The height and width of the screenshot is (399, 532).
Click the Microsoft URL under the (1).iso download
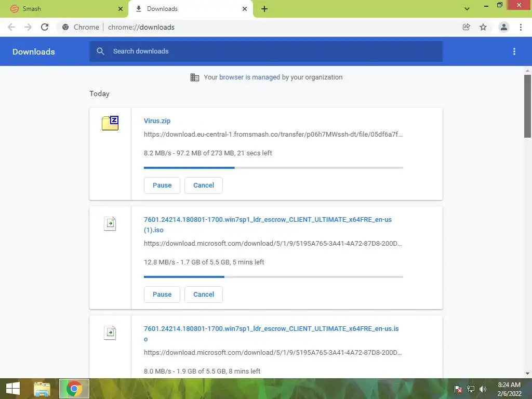tap(273, 244)
